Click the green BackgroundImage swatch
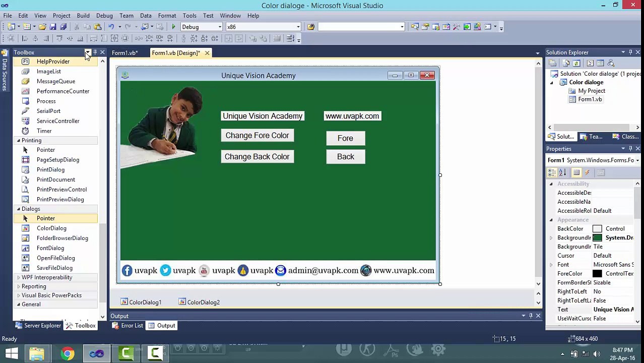 coord(597,238)
